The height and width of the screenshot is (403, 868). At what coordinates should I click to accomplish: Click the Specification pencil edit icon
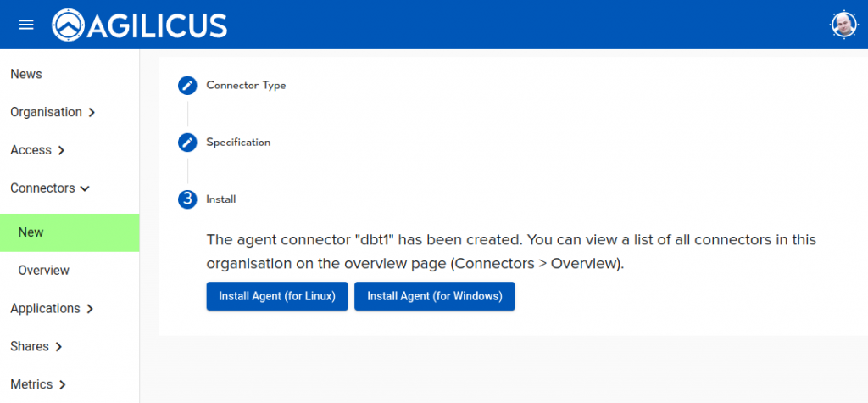(187, 143)
